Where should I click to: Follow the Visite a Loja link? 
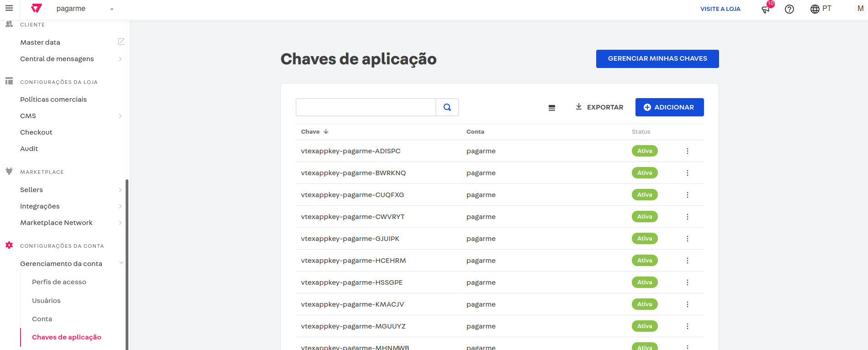point(720,9)
